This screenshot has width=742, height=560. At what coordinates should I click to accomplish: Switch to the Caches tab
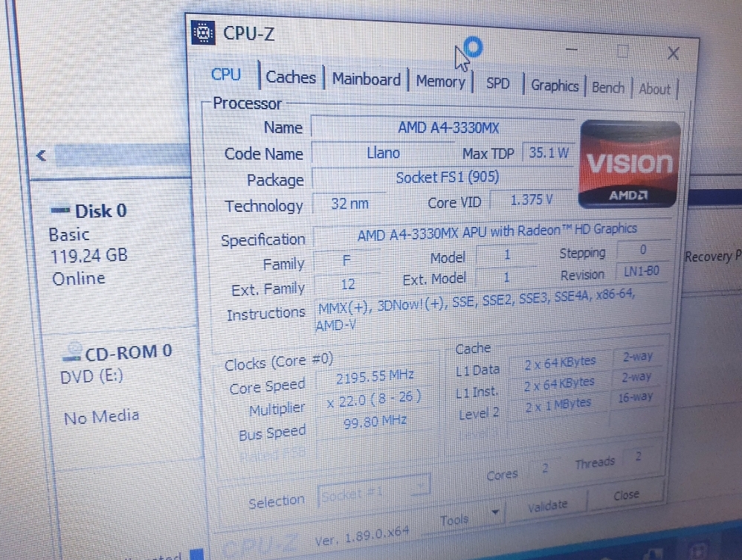291,77
